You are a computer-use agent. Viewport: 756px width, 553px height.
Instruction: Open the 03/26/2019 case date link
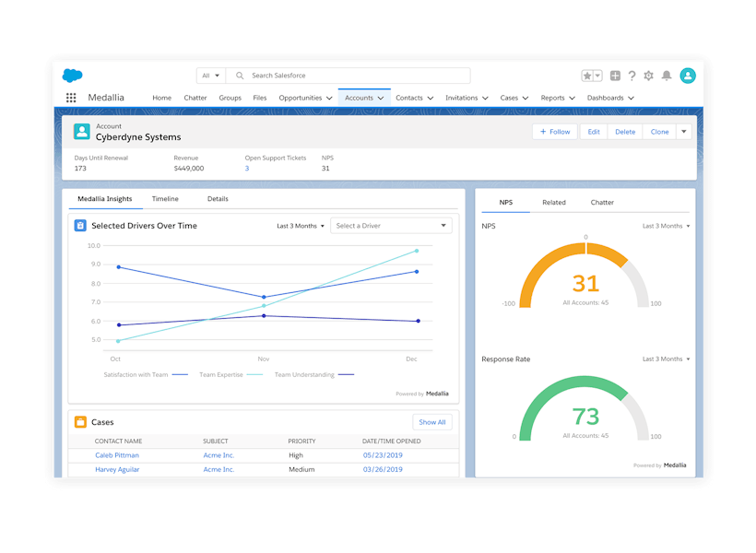[383, 469]
